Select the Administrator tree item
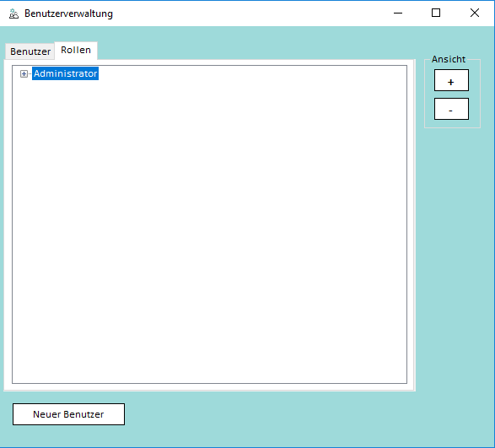Screen dimensions: 495x448 click(x=65, y=73)
